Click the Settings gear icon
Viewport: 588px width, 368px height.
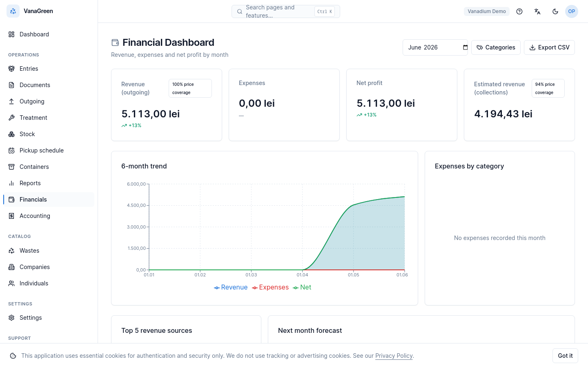tap(11, 318)
